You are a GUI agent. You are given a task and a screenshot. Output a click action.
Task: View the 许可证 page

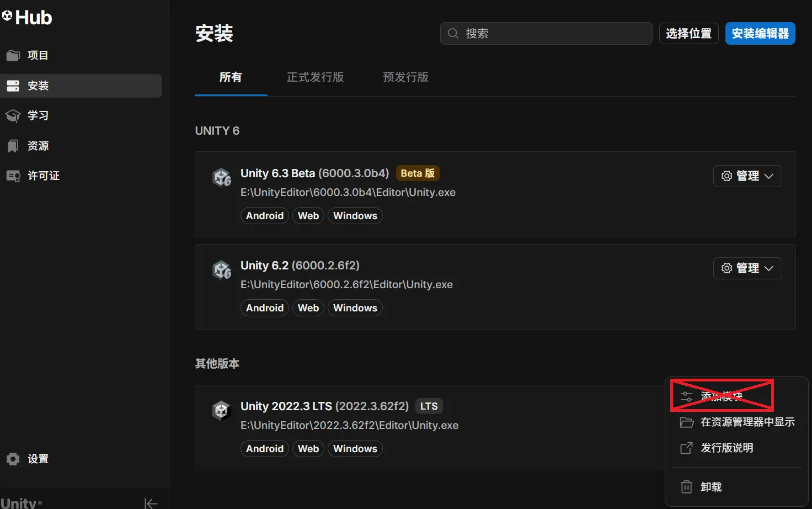[x=43, y=176]
